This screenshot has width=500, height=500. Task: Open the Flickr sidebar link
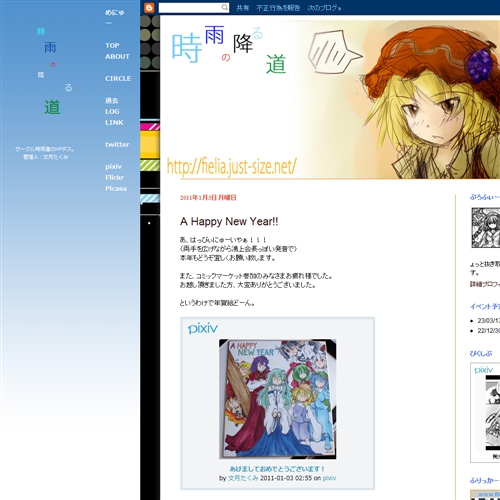[114, 177]
